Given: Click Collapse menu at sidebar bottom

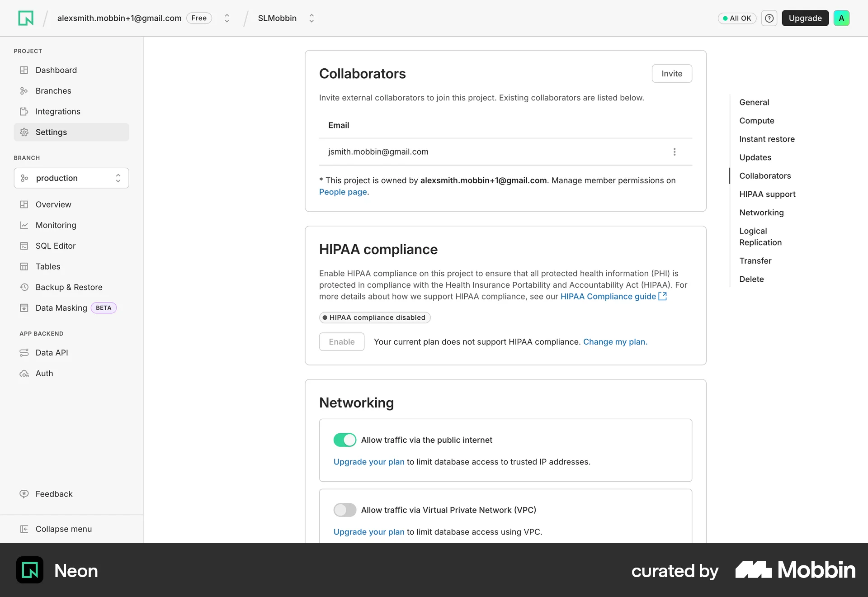Looking at the screenshot, I should [x=71, y=529].
